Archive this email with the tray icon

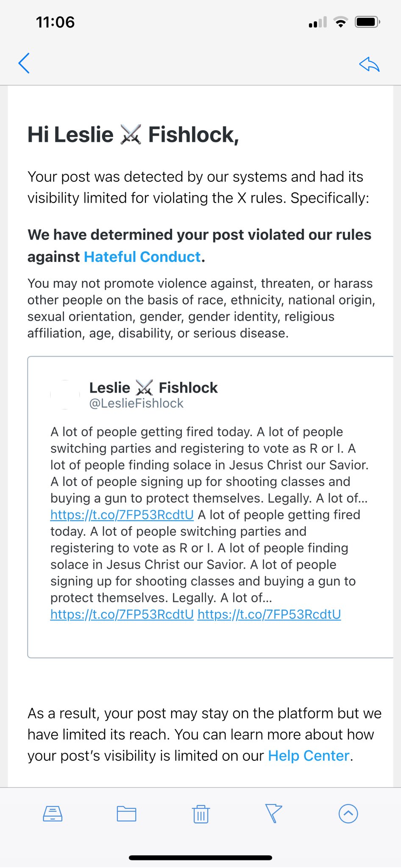53,813
